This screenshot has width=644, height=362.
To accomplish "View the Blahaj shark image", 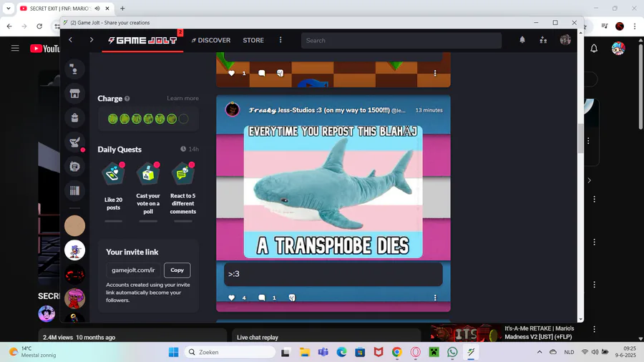I will click(x=333, y=192).
